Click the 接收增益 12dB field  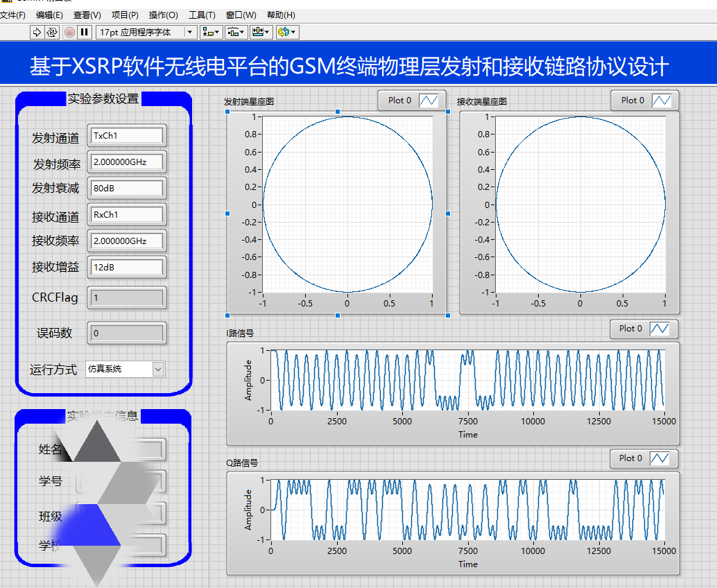tap(127, 268)
